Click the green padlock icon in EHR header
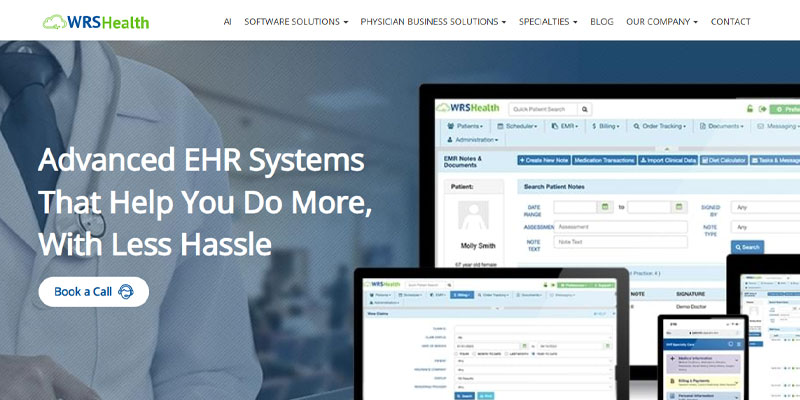The height and width of the screenshot is (400, 800). tap(749, 109)
